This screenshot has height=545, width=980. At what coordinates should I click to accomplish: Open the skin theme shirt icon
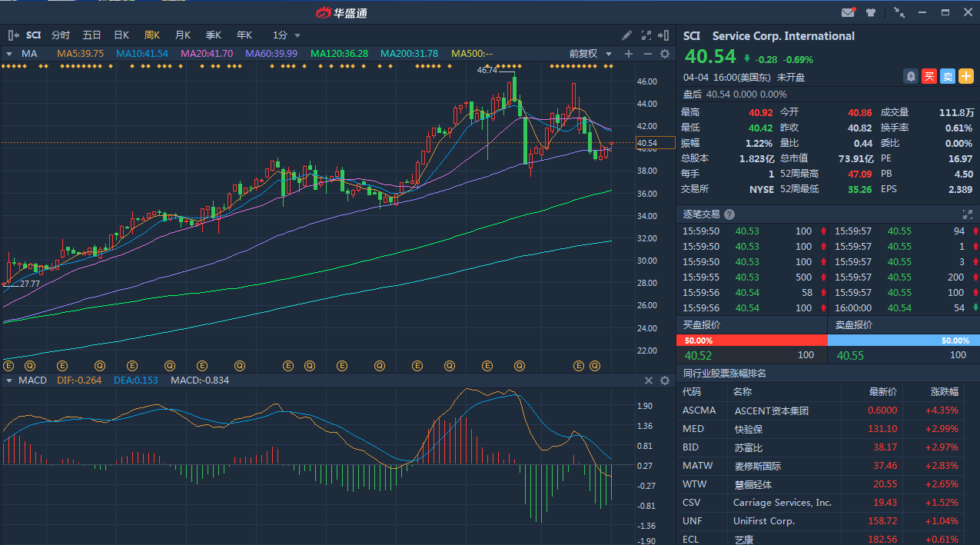pos(871,12)
